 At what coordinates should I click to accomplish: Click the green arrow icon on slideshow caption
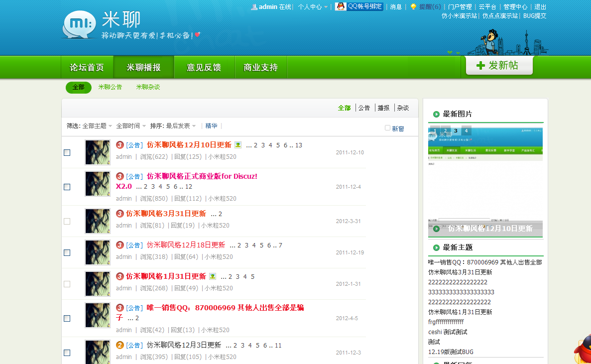tap(436, 229)
